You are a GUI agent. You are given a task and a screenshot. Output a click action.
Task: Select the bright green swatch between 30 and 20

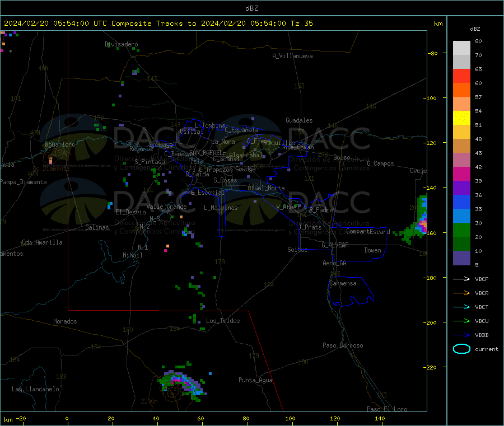click(461, 230)
